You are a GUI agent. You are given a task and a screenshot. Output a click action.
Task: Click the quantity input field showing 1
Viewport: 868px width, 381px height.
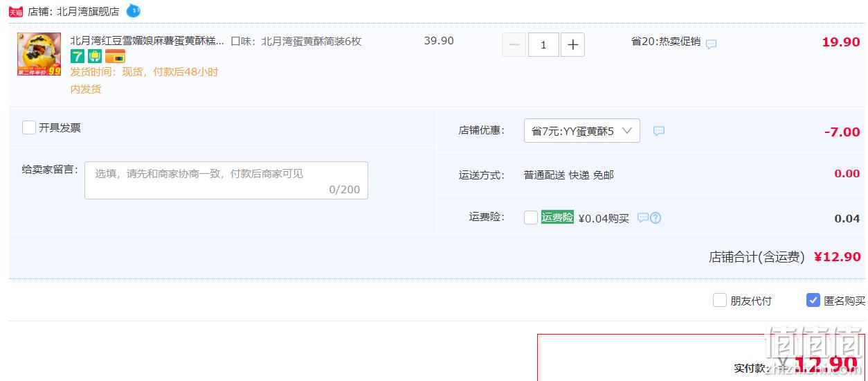click(543, 45)
